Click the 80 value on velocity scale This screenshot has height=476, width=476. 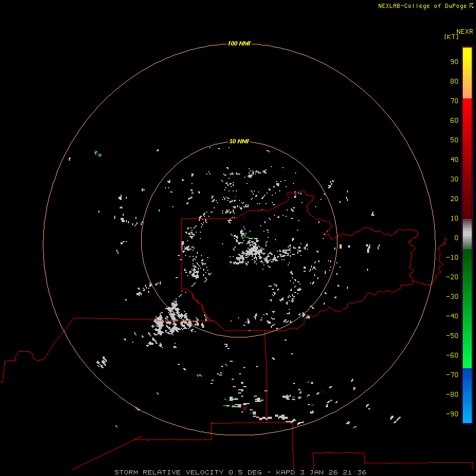pos(454,81)
